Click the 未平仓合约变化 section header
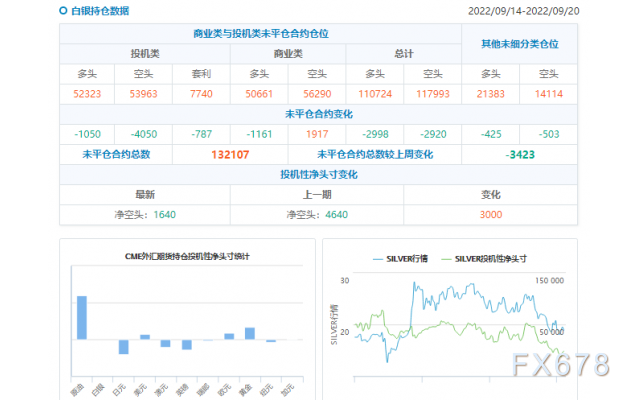Viewport: 640px width, 400px height. coord(319,114)
